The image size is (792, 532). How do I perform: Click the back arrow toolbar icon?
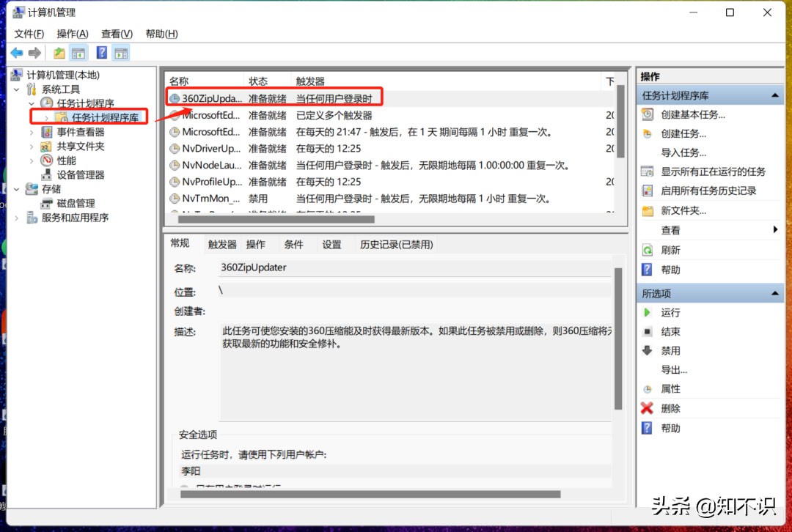(17, 53)
